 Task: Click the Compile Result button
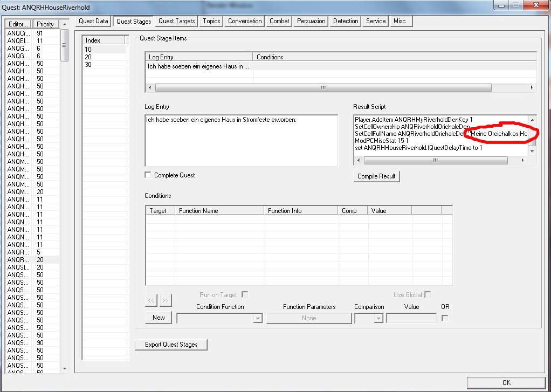click(x=376, y=176)
